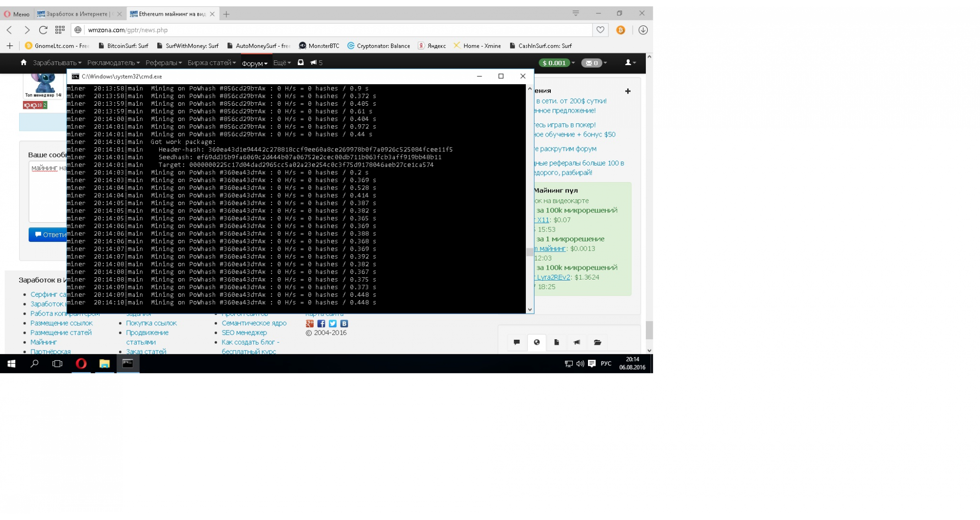This screenshot has width=980, height=520.
Task: Select the megaphone tab icon in sidebar
Action: (577, 342)
